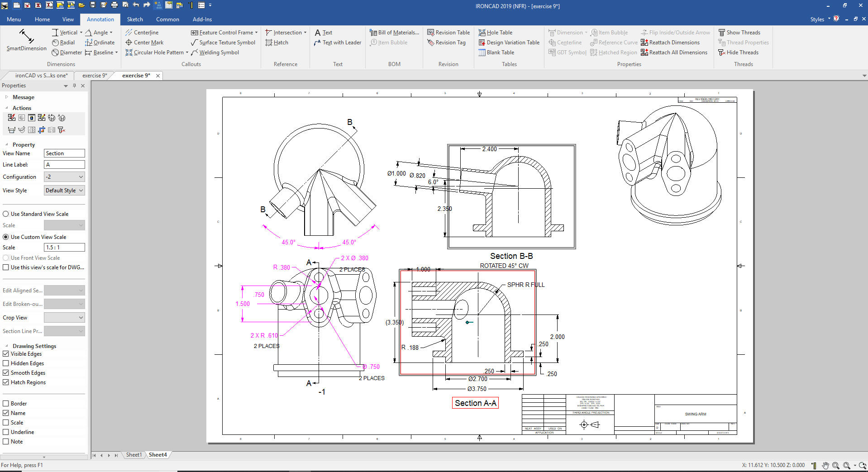Expand Circular Hole Pattern dropdown arrow
Screen dimensions: 868x472
(x=187, y=52)
